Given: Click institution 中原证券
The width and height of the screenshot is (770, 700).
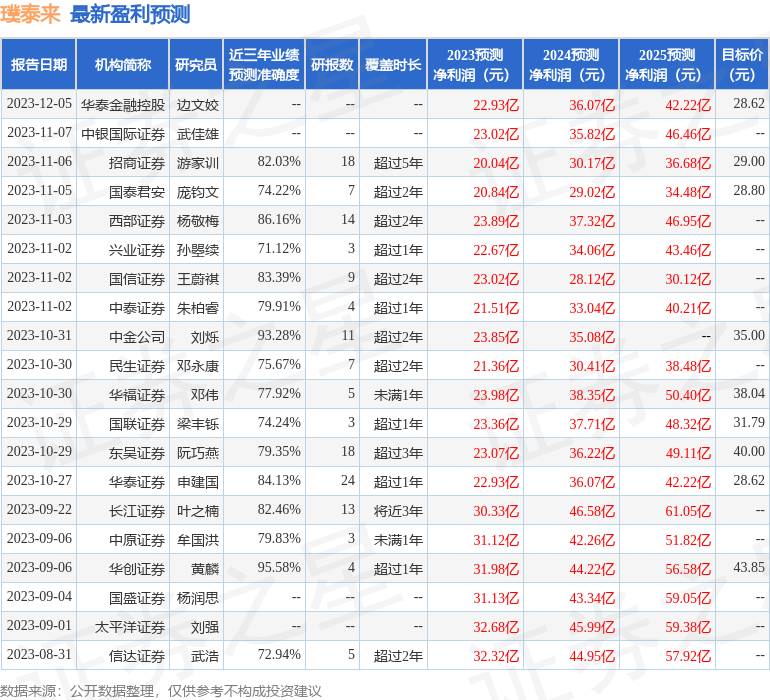Looking at the screenshot, I should coord(137,539).
